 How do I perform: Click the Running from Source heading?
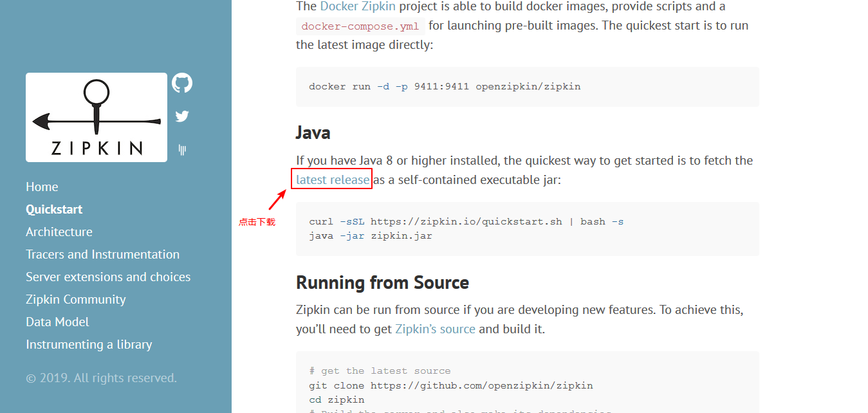click(x=382, y=282)
